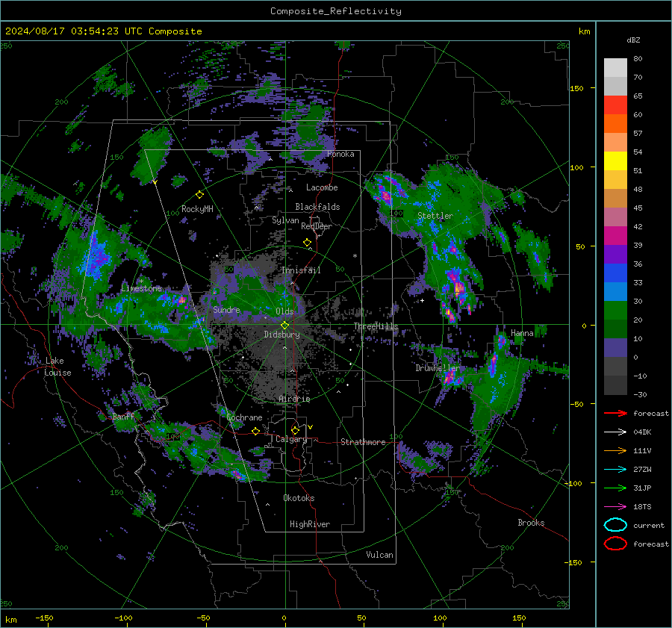This screenshot has height=628, width=672.
Task: Select the 51 dBZ yellow color swatch
Action: click(x=615, y=161)
